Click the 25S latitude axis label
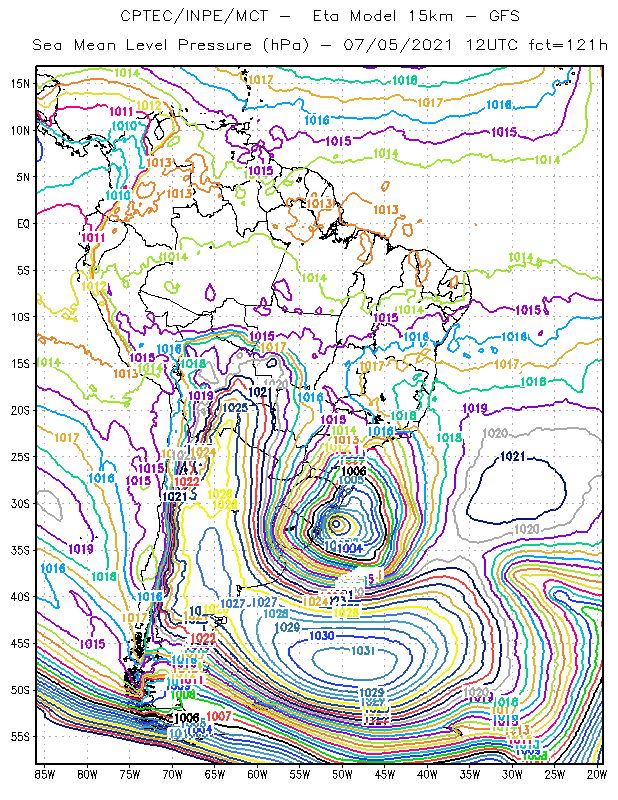 (x=20, y=457)
